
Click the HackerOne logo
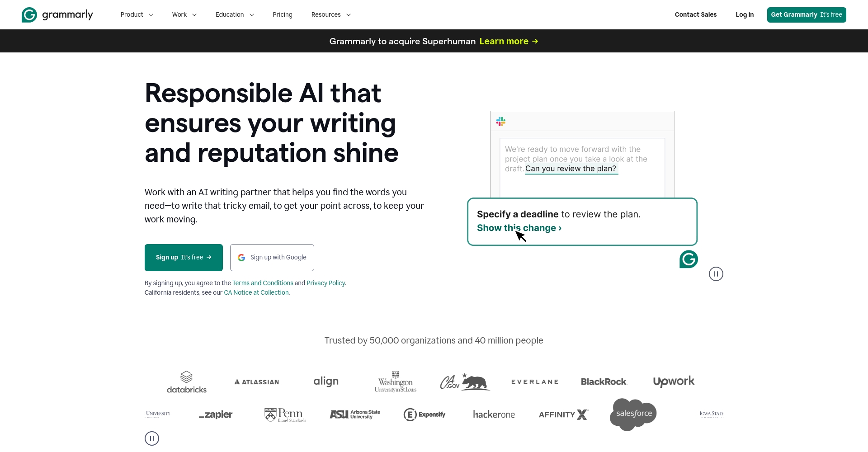(494, 414)
